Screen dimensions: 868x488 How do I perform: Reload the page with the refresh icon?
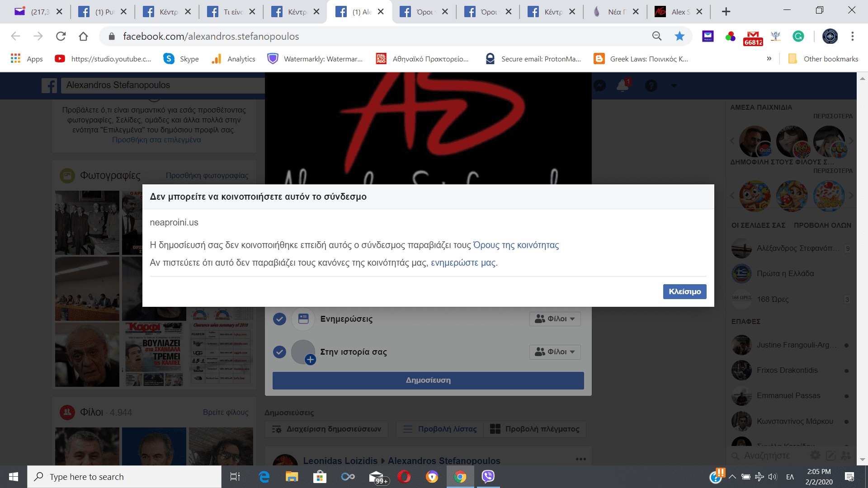click(x=61, y=36)
